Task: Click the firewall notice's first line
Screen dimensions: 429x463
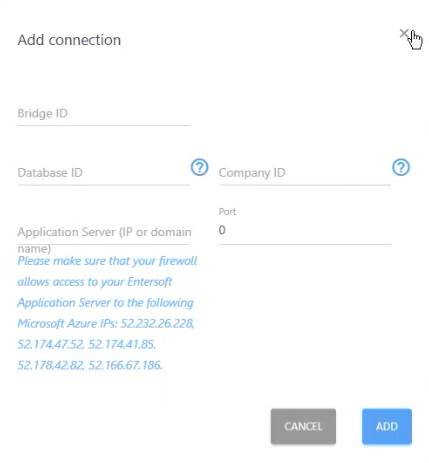Action: [107, 261]
